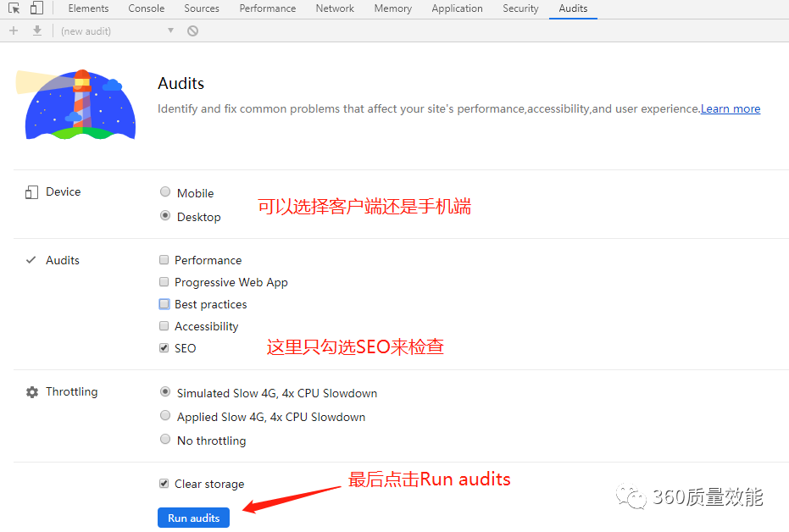Select the Desktop device radio button
This screenshot has height=532, width=789.
(165, 215)
